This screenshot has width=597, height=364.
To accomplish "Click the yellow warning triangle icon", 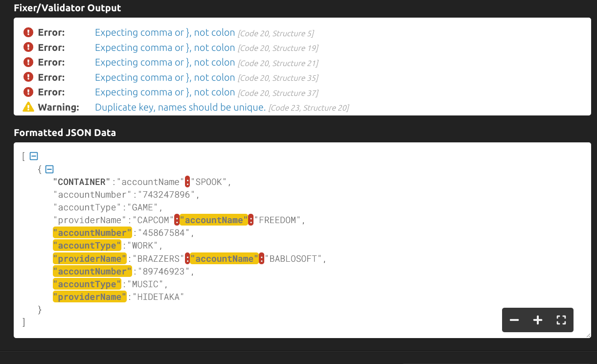I will 28,107.
